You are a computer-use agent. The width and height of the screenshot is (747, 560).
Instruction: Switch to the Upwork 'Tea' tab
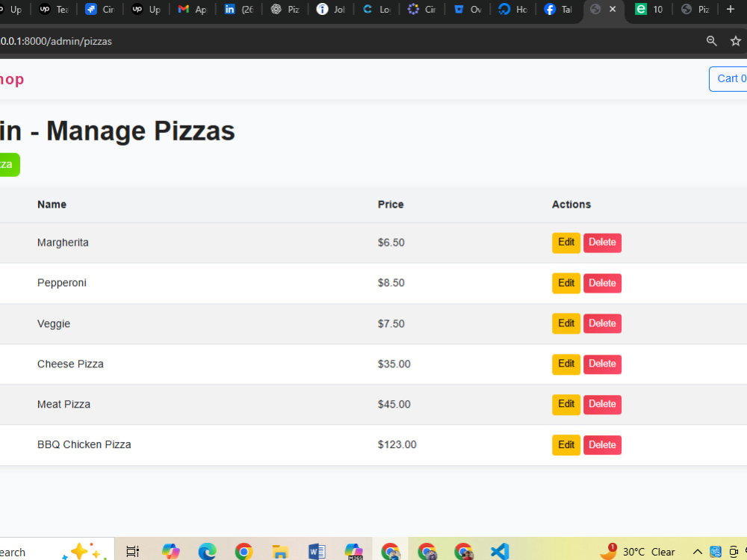tap(53, 9)
